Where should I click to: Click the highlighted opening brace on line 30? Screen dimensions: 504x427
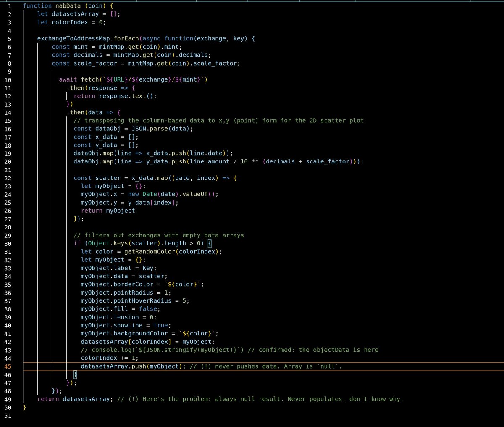pos(210,243)
